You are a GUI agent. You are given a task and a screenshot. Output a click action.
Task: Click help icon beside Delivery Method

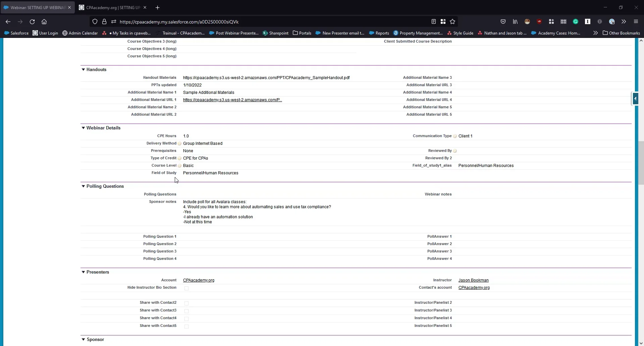(179, 143)
